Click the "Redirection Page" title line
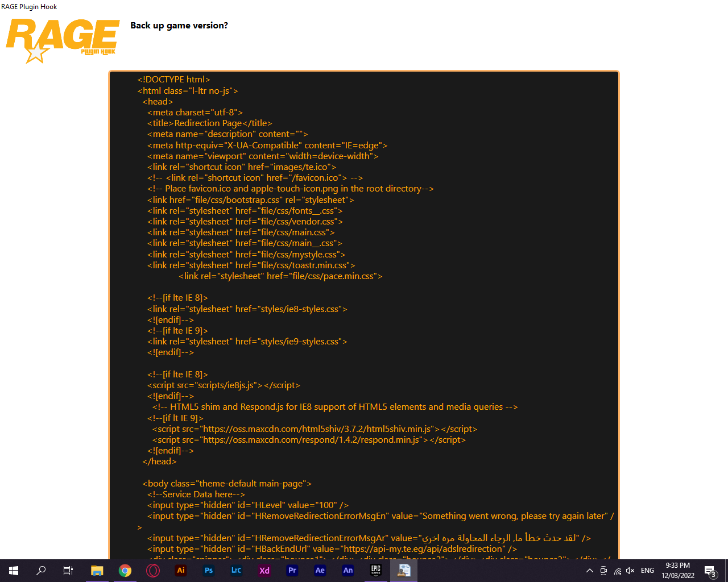 (x=210, y=123)
